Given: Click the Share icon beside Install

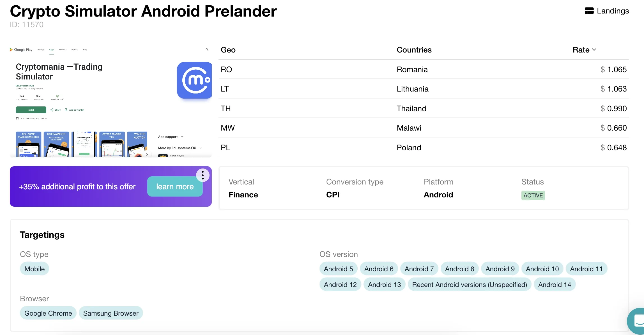Looking at the screenshot, I should pyautogui.click(x=52, y=110).
